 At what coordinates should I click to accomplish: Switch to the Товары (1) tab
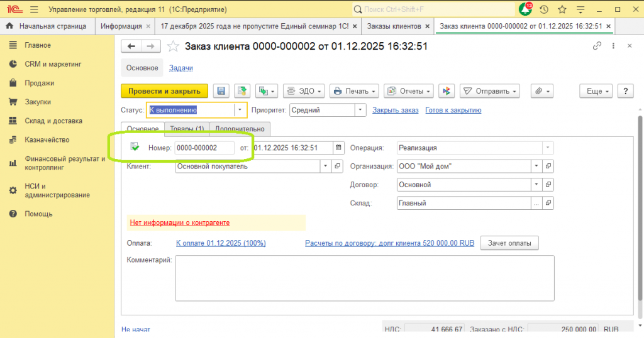pyautogui.click(x=187, y=129)
